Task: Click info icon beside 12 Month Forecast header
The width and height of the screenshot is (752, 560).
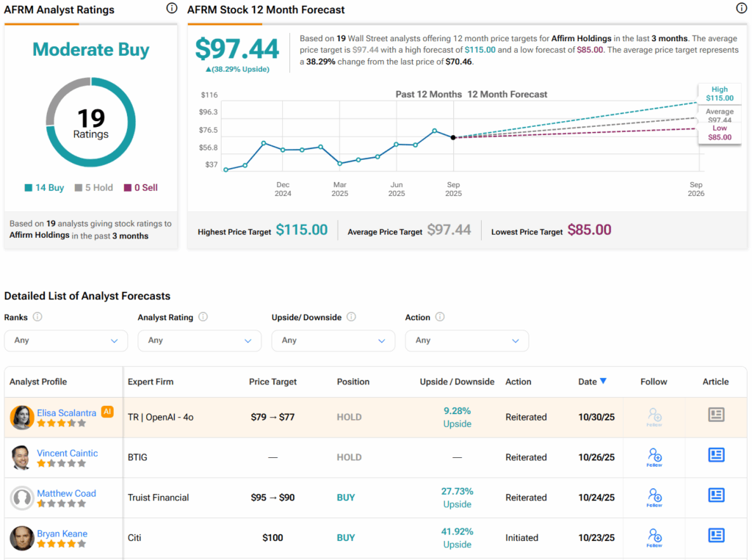Action: (x=741, y=9)
